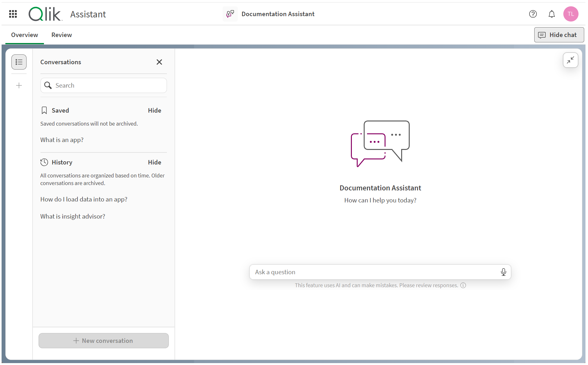Hide the Saved conversations section
The image size is (588, 365).
155,110
